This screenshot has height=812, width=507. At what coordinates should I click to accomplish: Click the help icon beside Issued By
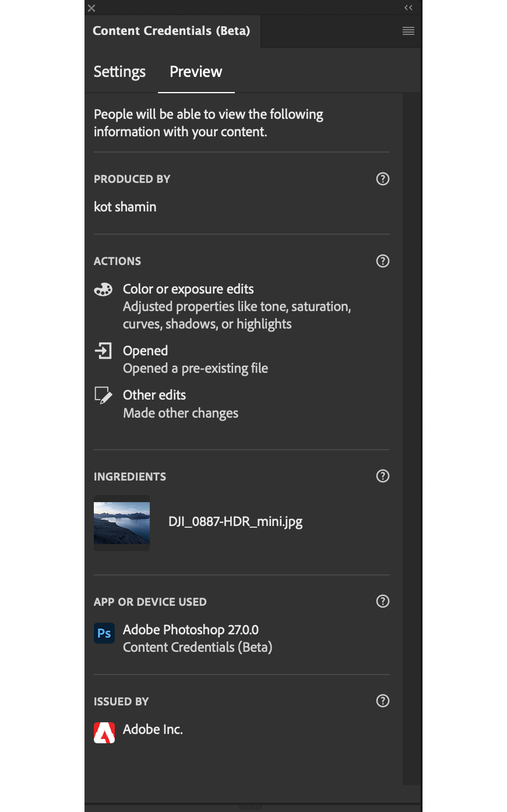tap(383, 701)
